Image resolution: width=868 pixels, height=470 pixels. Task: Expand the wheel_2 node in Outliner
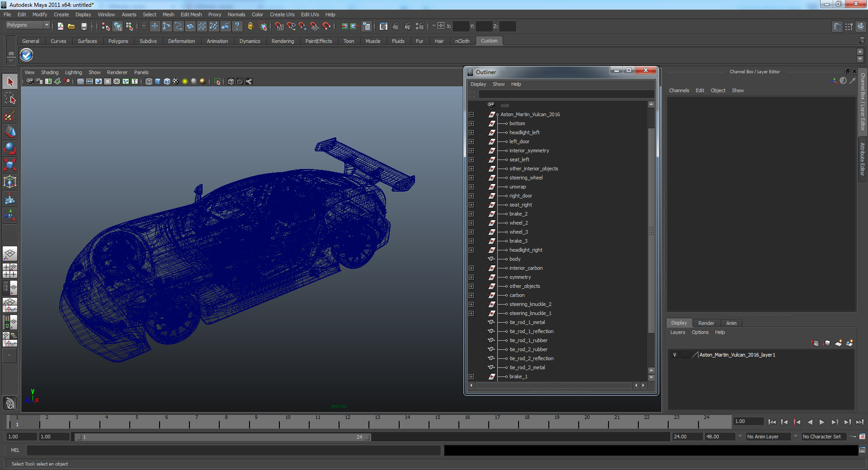(x=471, y=223)
